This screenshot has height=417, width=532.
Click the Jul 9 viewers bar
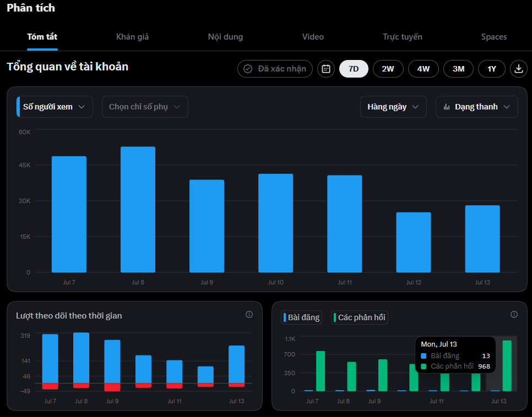[x=207, y=226]
